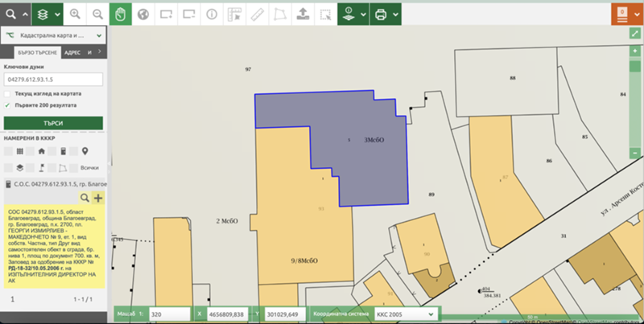The width and height of the screenshot is (644, 324).
Task: Click the zoom in magnifier tool
Action: click(75, 14)
